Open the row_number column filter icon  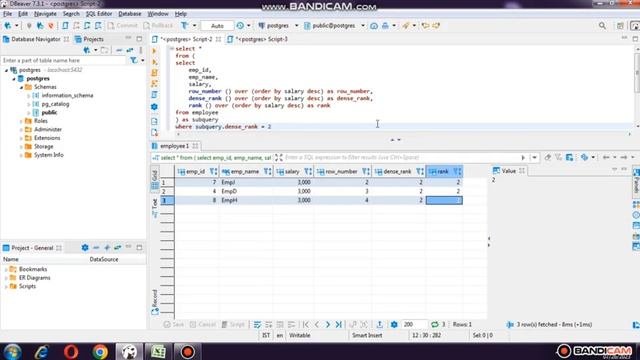[x=365, y=171]
